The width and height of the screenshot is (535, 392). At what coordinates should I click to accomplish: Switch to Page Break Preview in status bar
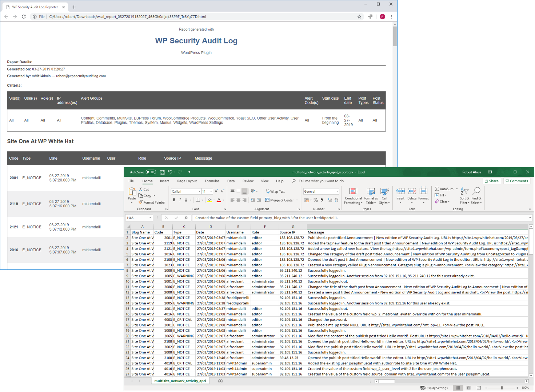[x=479, y=388]
